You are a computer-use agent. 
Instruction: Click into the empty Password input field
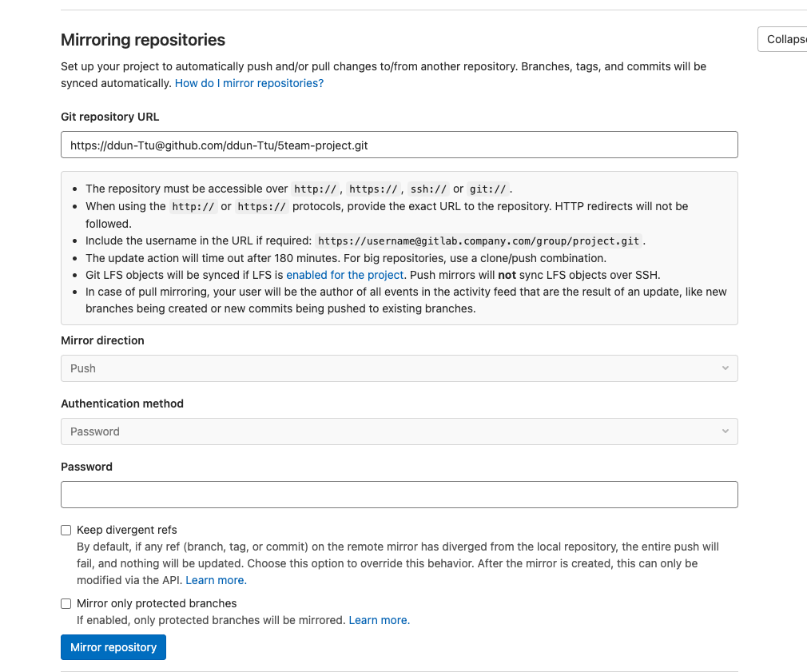399,495
